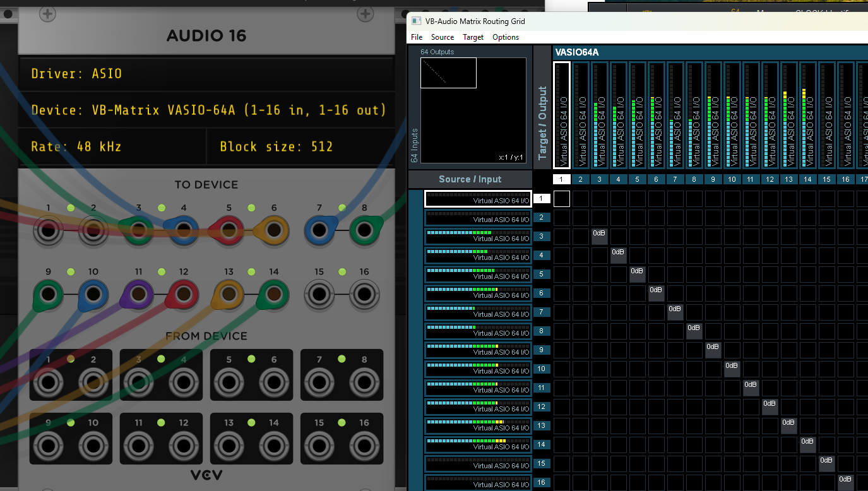Select output column number 9 header
The height and width of the screenshot is (491, 868).
click(713, 179)
